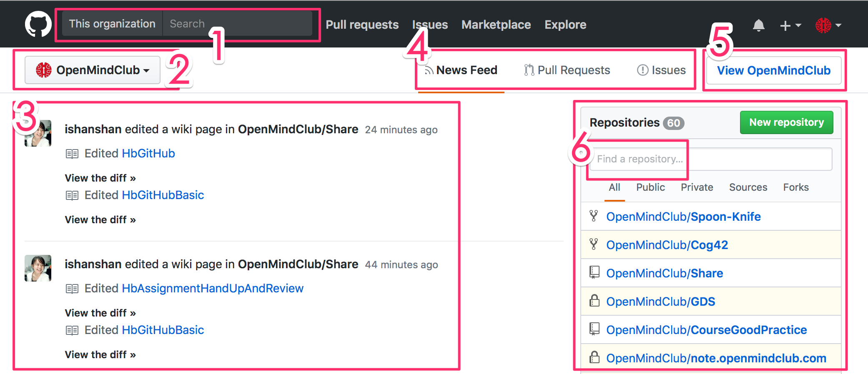Open HbGitHubBasic link in 24 minutes entry
The image size is (868, 374).
(x=163, y=195)
